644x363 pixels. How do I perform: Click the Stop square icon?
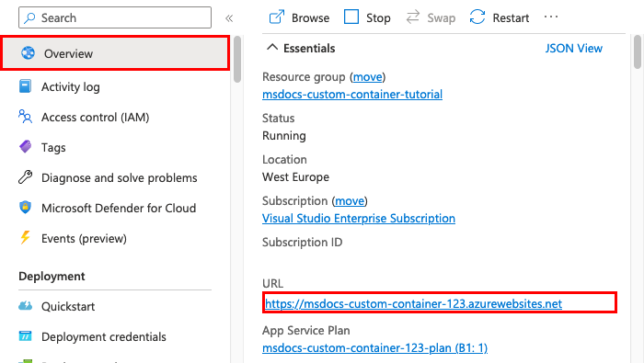click(x=351, y=17)
